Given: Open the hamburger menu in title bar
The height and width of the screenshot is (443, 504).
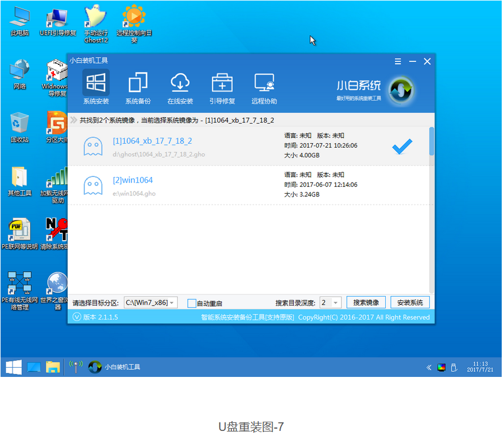Looking at the screenshot, I should pyautogui.click(x=398, y=61).
